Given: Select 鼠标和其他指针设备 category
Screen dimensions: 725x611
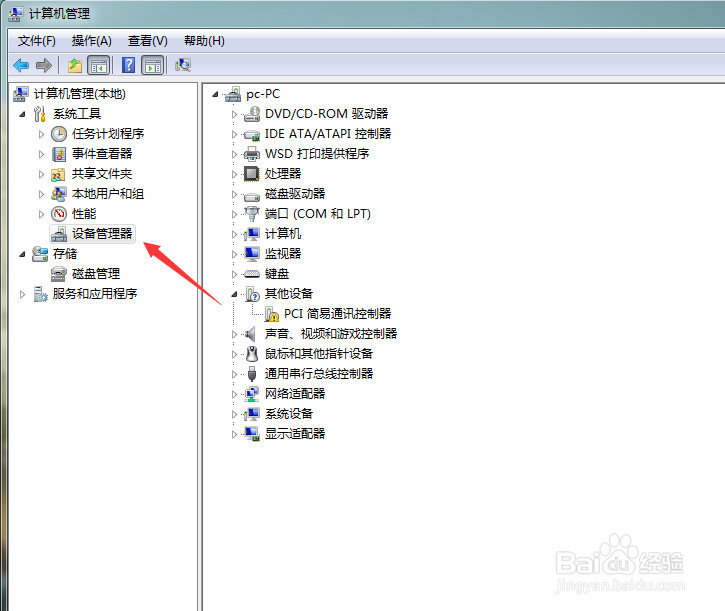Looking at the screenshot, I should (319, 354).
